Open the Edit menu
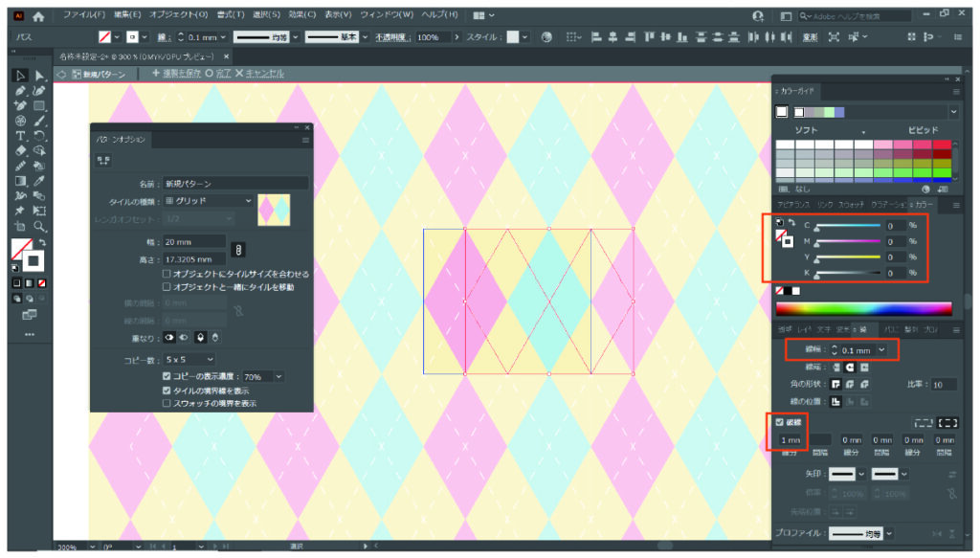Screen dimensions: 980x558 pyautogui.click(x=127, y=14)
